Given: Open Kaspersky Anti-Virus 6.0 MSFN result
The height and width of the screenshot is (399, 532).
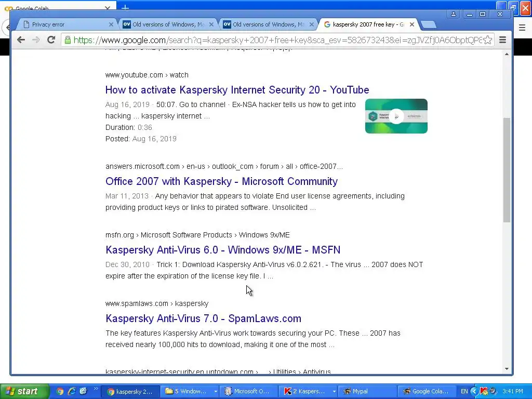Looking at the screenshot, I should pyautogui.click(x=223, y=250).
